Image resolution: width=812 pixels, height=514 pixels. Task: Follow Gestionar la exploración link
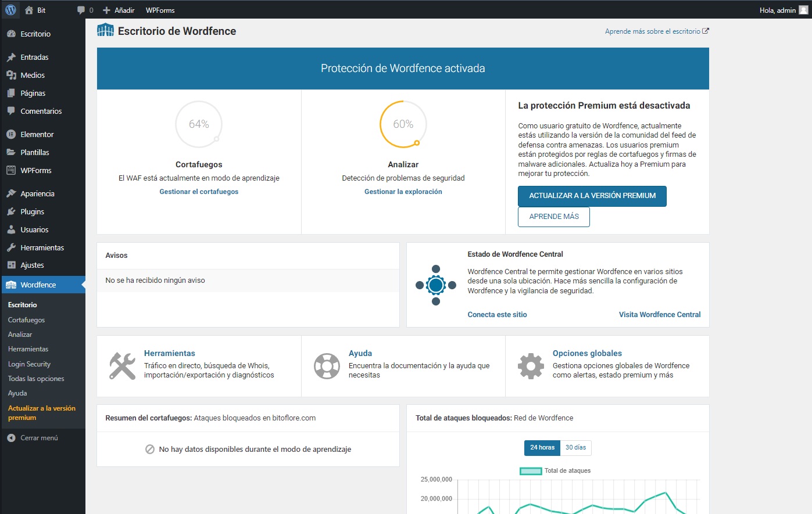pos(403,192)
